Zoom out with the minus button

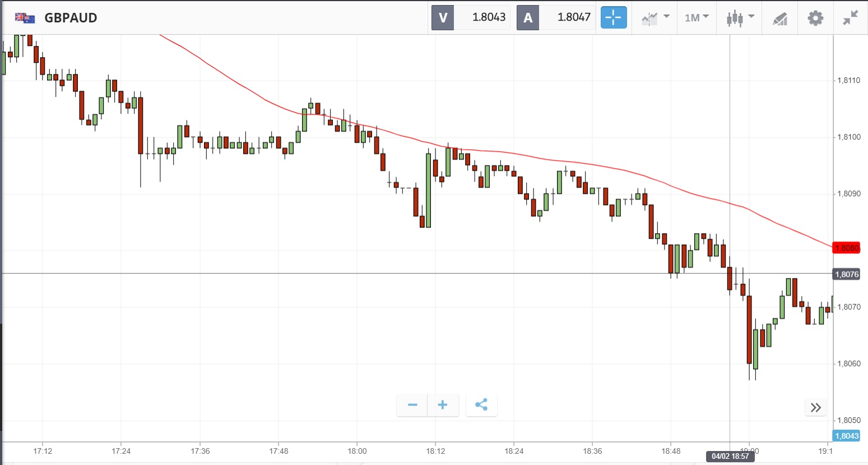tap(412, 405)
